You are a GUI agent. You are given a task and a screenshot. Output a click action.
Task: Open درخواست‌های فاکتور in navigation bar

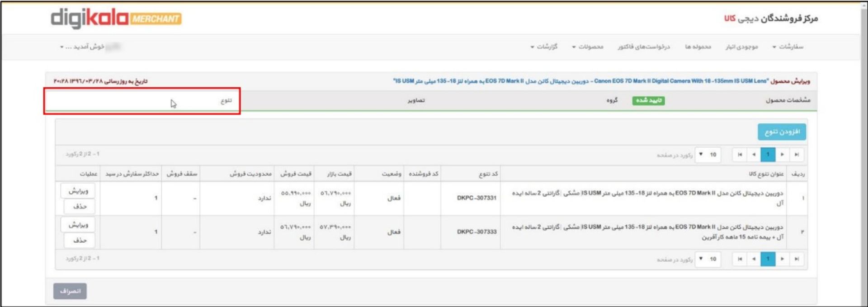pos(644,47)
